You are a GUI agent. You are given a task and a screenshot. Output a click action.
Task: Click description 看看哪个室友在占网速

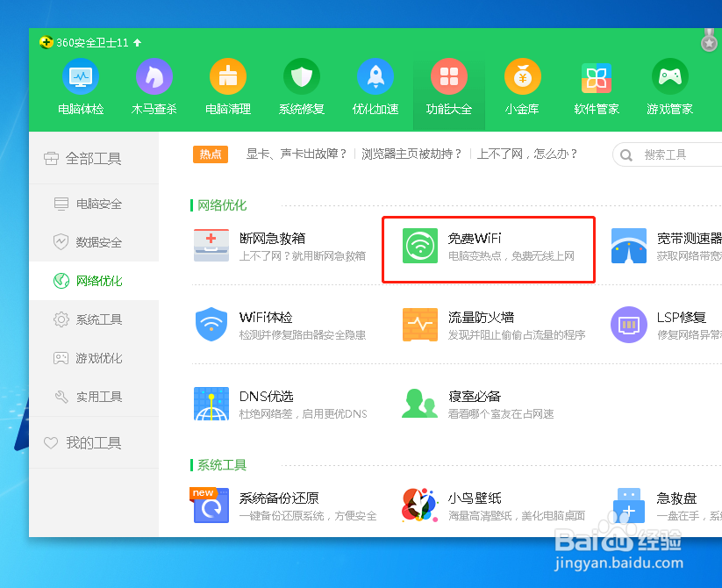point(501,414)
